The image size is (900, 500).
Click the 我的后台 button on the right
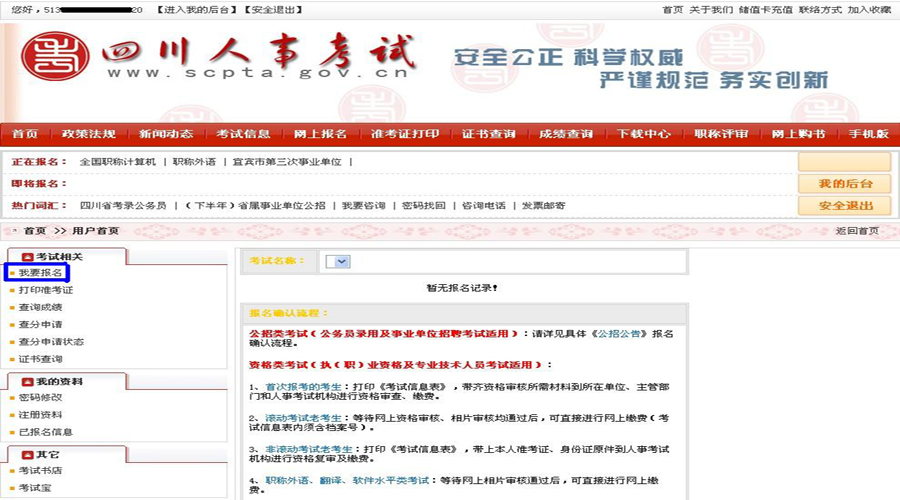[x=844, y=184]
